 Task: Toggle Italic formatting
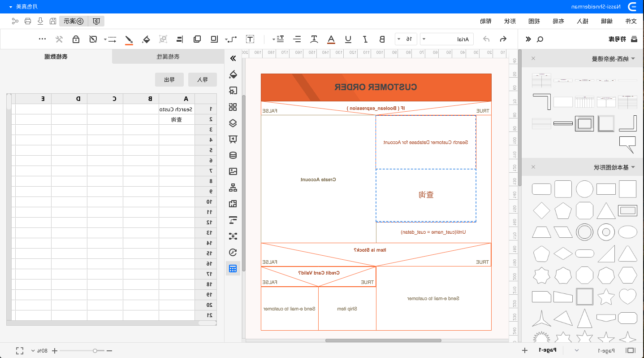pos(365,39)
